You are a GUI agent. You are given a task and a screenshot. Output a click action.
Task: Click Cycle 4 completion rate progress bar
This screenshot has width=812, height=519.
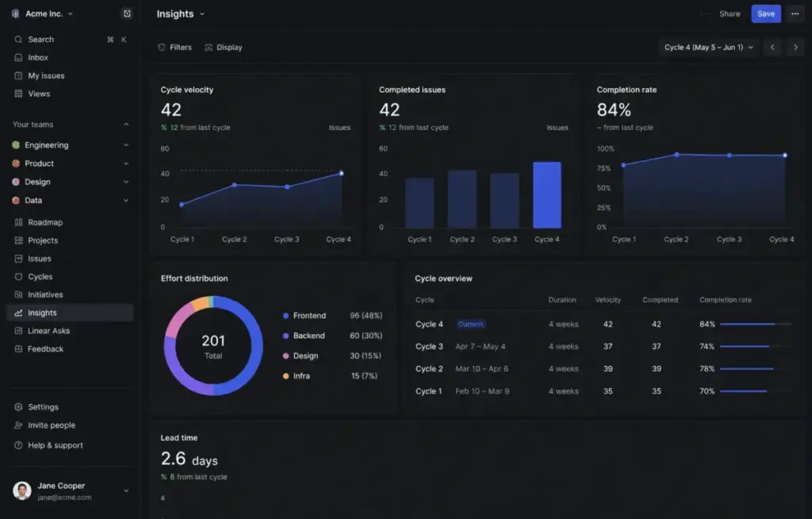point(756,324)
